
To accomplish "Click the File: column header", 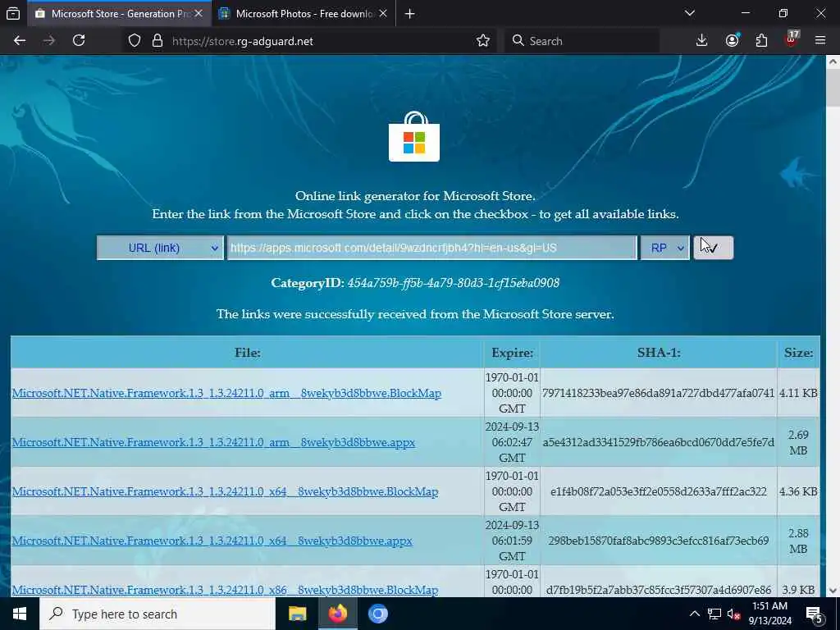I will (x=248, y=353).
